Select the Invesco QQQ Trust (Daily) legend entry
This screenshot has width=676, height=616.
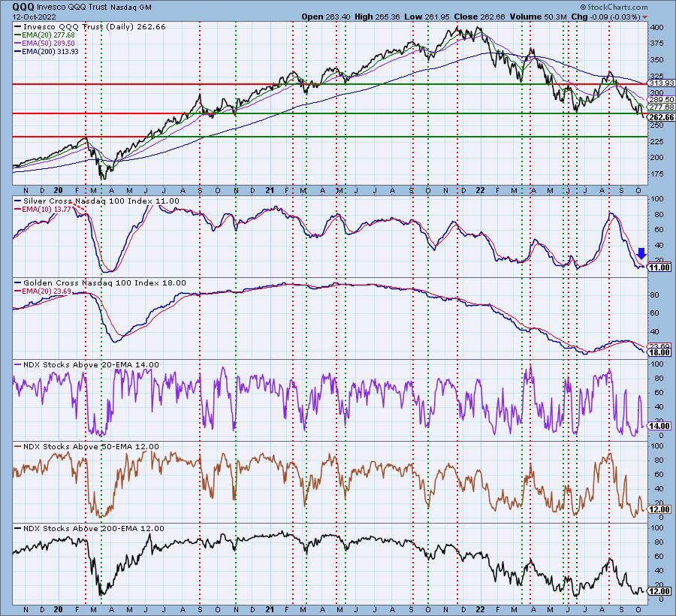[x=90, y=27]
